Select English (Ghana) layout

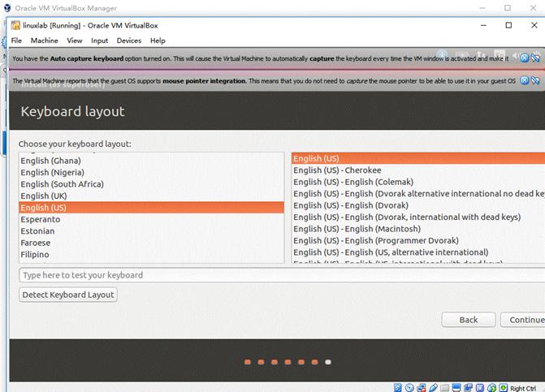(152, 161)
